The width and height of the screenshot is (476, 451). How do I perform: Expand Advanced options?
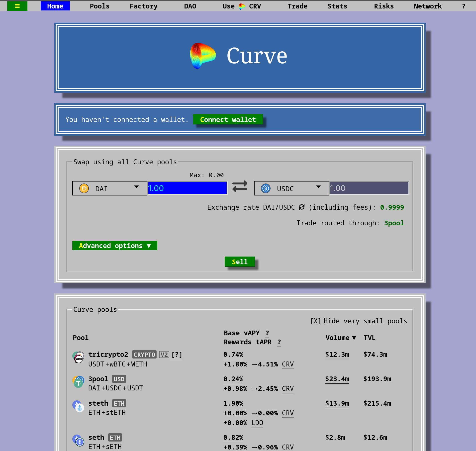114,245
